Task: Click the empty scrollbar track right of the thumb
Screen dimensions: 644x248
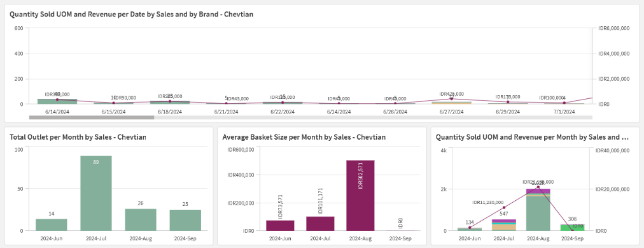Action: [x=373, y=117]
